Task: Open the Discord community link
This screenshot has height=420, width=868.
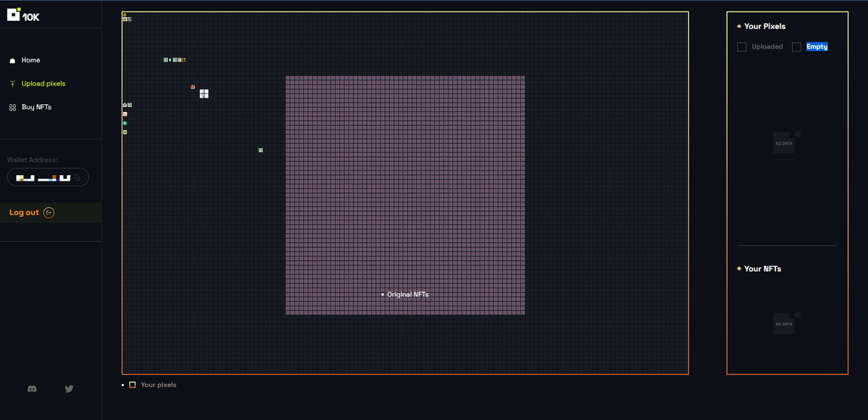Action: click(x=32, y=388)
